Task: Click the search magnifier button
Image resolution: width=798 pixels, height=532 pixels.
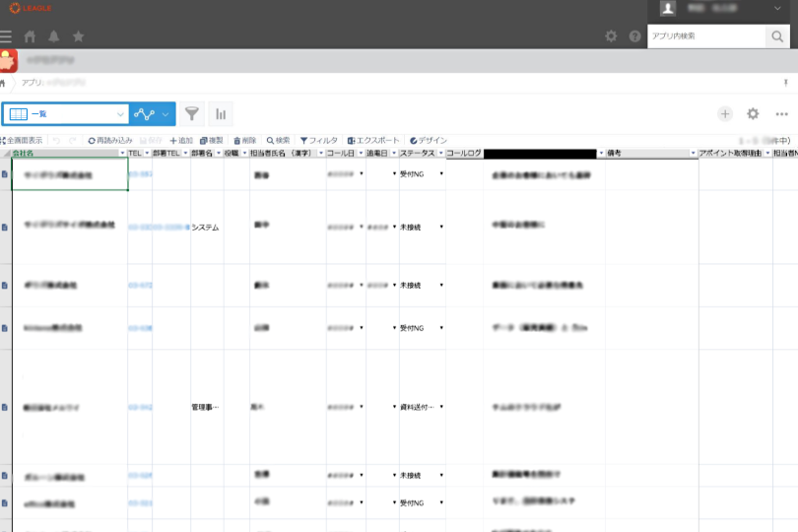Action: pyautogui.click(x=776, y=36)
